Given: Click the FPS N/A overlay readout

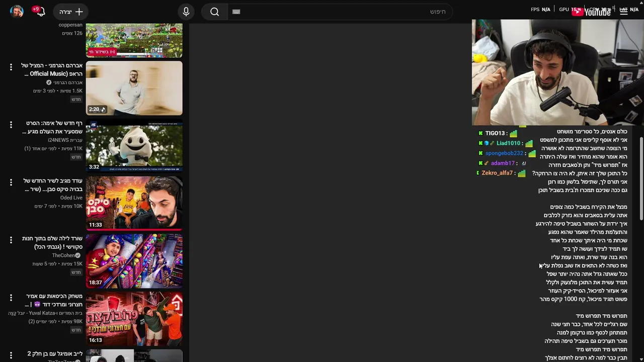Looking at the screenshot, I should click(x=540, y=10).
